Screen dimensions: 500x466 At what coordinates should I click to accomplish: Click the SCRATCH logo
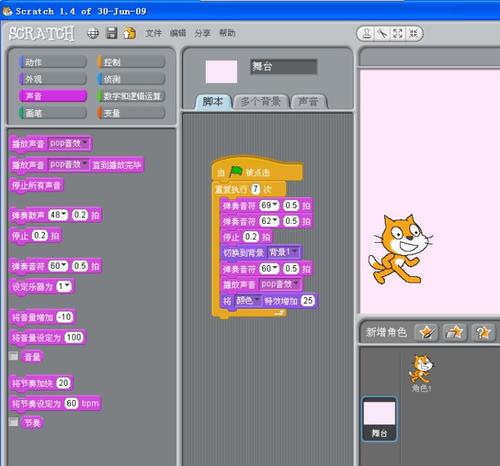click(41, 33)
